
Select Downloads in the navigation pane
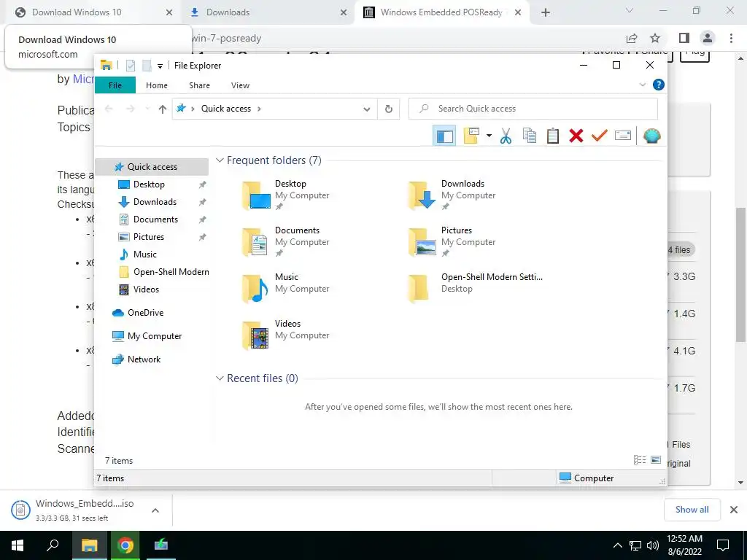[155, 202]
